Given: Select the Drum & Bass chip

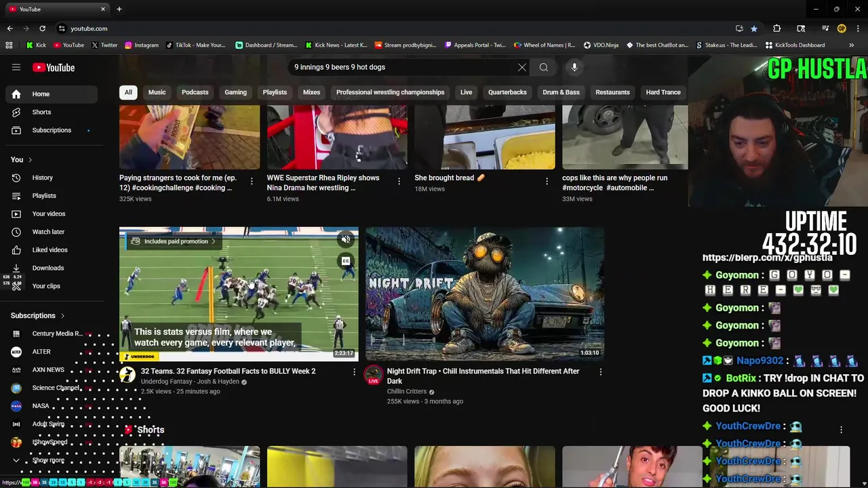Looking at the screenshot, I should [x=561, y=92].
